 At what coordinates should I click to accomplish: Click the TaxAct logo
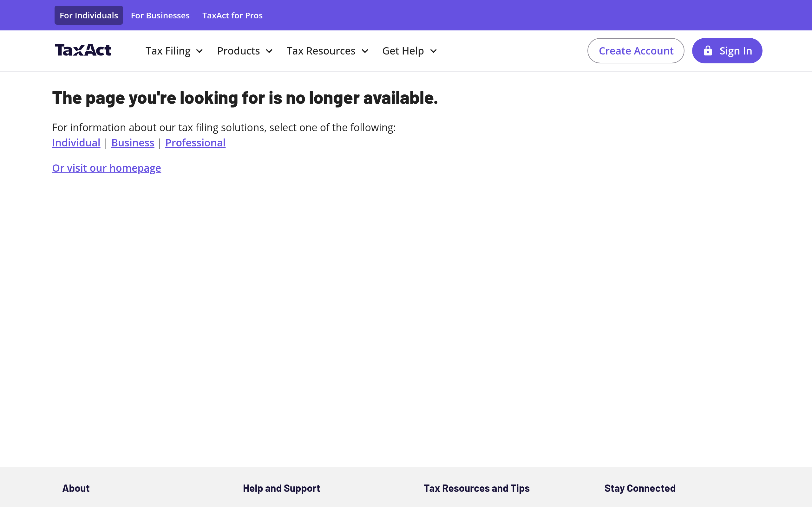click(x=83, y=50)
